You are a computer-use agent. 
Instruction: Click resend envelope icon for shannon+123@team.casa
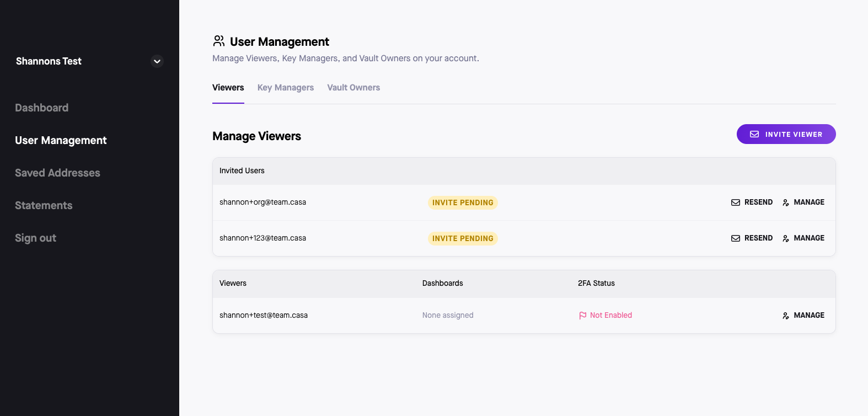click(736, 238)
